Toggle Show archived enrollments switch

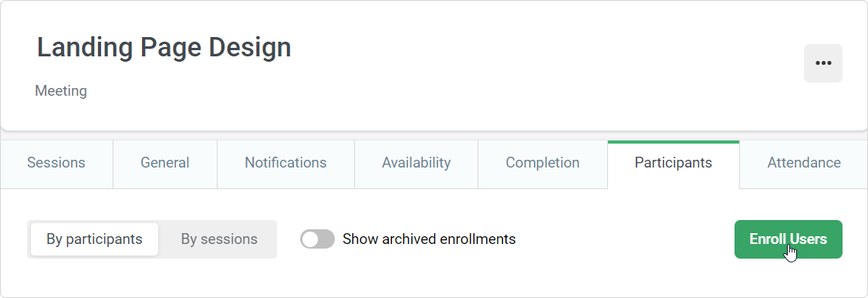(x=317, y=239)
